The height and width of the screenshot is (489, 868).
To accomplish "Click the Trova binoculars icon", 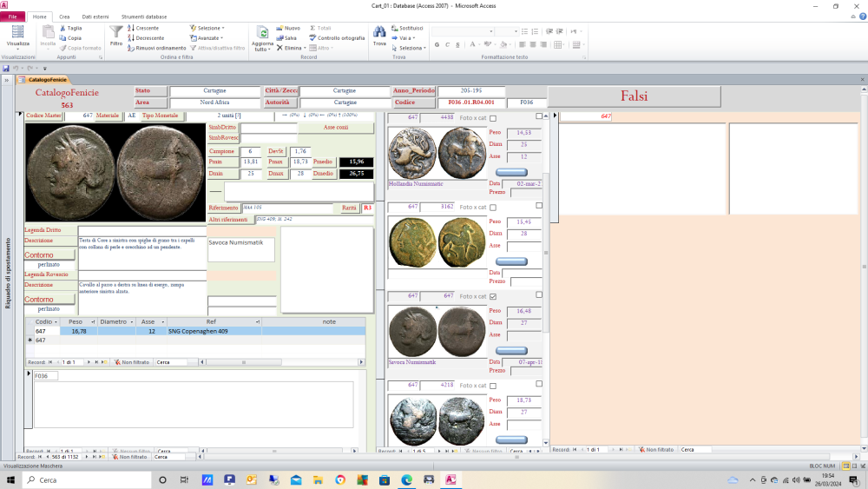I will coord(379,32).
